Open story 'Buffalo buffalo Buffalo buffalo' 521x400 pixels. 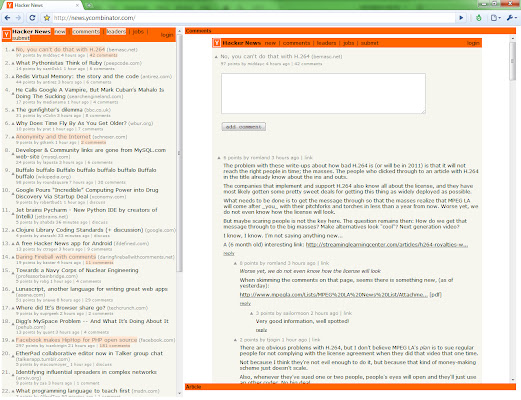pos(86,173)
